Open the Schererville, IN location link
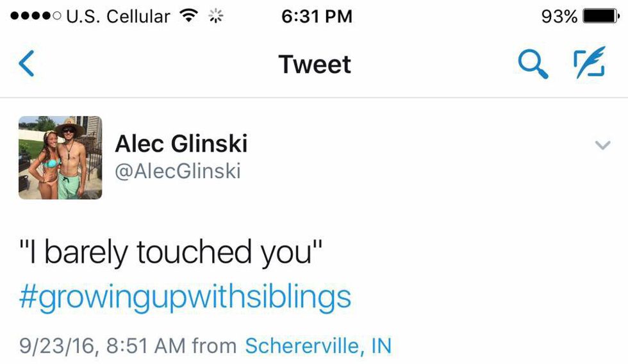 (318, 346)
